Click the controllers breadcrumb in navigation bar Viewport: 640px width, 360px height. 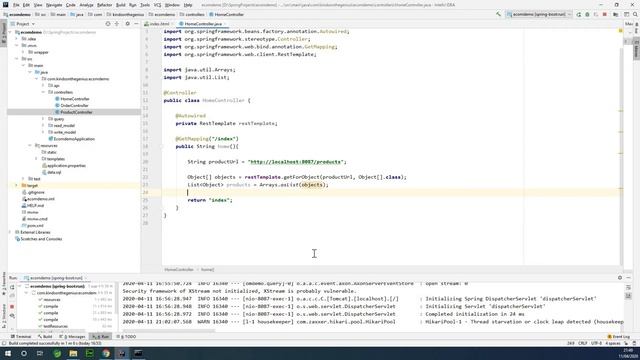coord(192,14)
